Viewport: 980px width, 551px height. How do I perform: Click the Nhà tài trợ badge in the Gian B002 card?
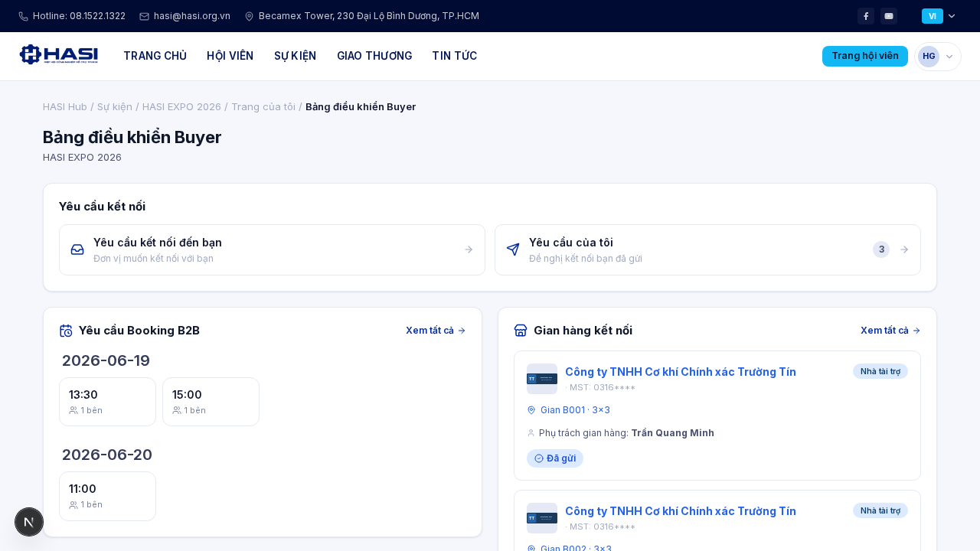click(x=880, y=510)
